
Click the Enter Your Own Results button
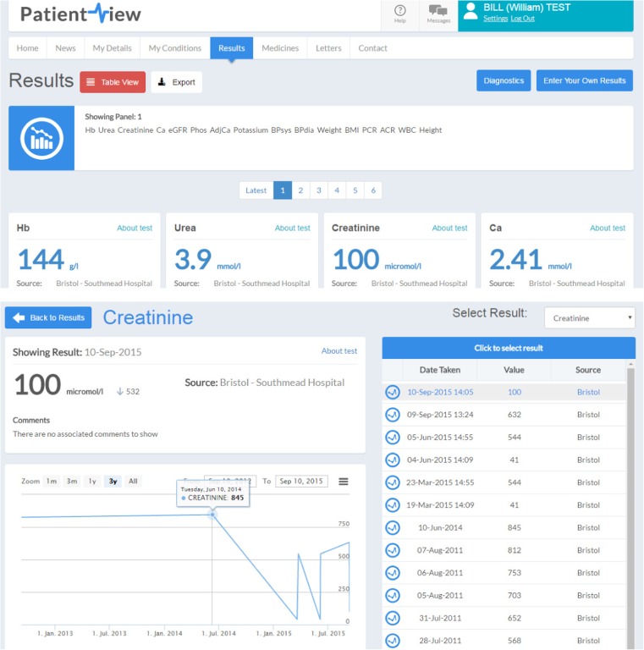point(584,81)
